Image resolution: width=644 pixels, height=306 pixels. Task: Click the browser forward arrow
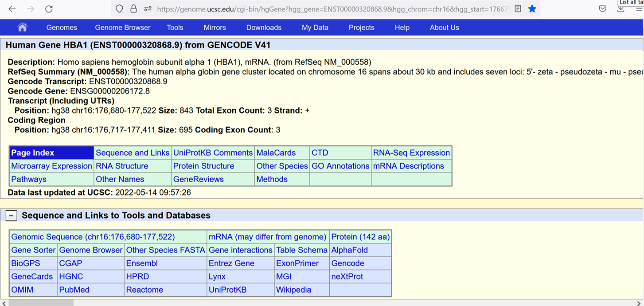pyautogui.click(x=31, y=9)
